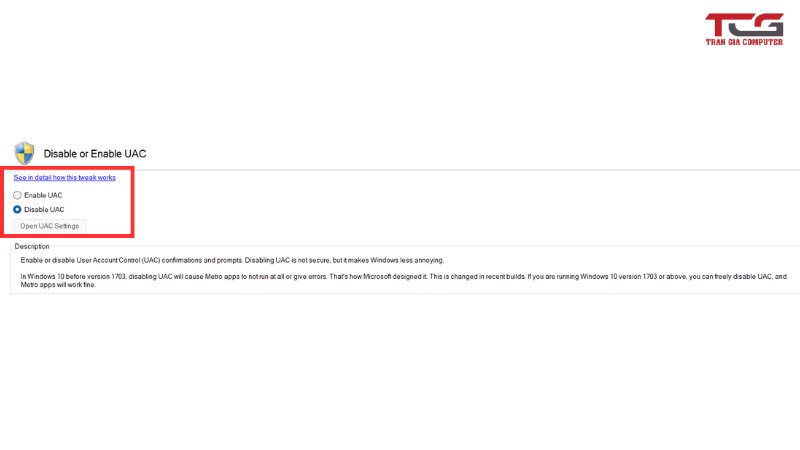Select the Disable UAC radio button

point(17,209)
